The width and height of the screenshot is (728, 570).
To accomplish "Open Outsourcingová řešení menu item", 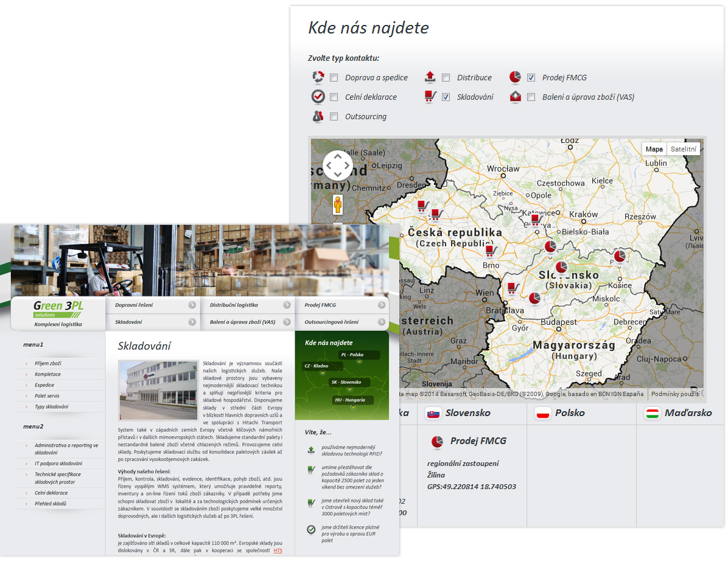I will [332, 322].
